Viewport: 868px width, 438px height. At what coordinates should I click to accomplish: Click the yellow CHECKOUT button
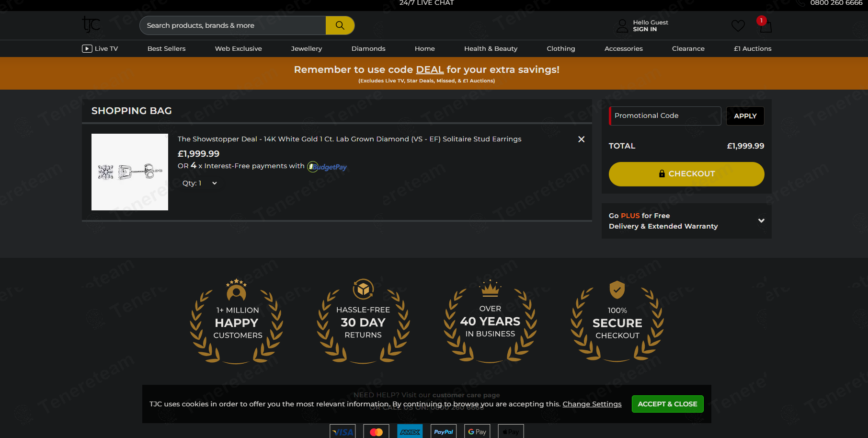[686, 174]
